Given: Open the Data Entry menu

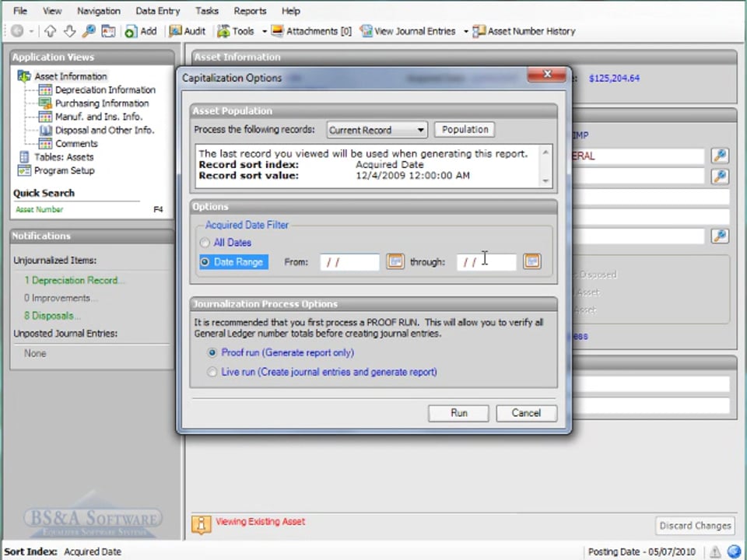Looking at the screenshot, I should click(x=158, y=10).
